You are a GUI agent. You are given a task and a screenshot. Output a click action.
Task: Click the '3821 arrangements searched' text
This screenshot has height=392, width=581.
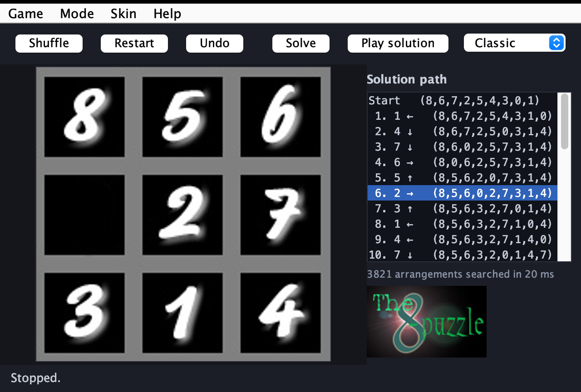(460, 274)
